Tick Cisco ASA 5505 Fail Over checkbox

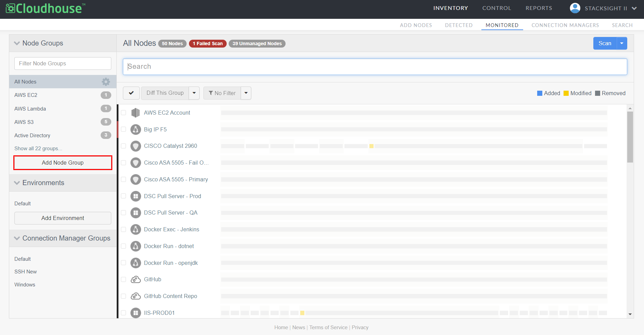coord(124,163)
